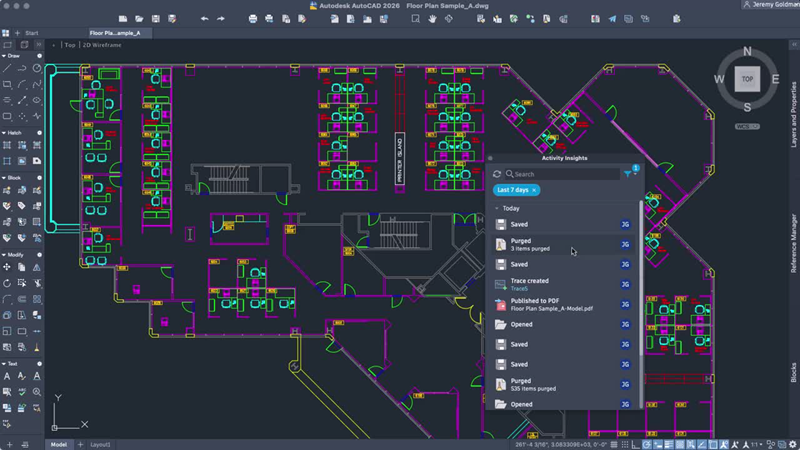Select the Line tool in the Draw panel
The image size is (800, 450).
[x=7, y=68]
